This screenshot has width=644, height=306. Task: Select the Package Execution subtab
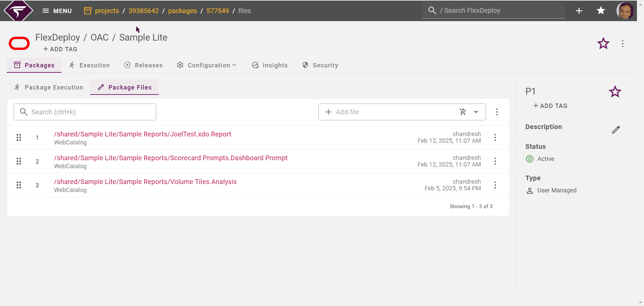[x=49, y=87]
